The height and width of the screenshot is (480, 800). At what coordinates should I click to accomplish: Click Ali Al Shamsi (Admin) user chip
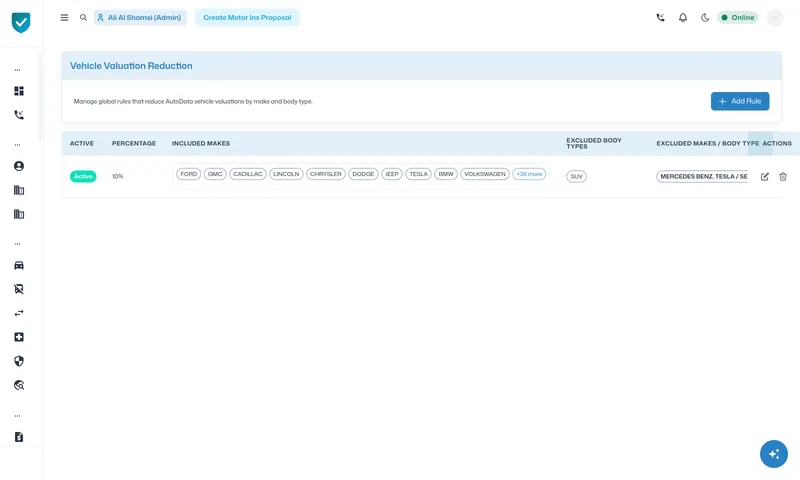click(140, 17)
